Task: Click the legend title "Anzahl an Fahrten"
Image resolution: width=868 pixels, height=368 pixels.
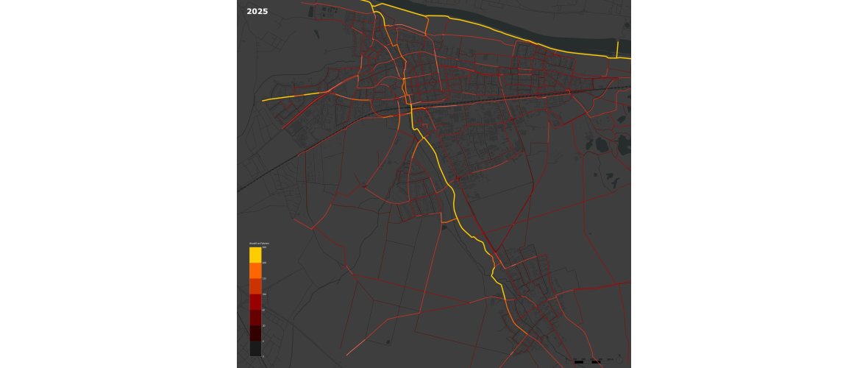Action: coord(259,243)
